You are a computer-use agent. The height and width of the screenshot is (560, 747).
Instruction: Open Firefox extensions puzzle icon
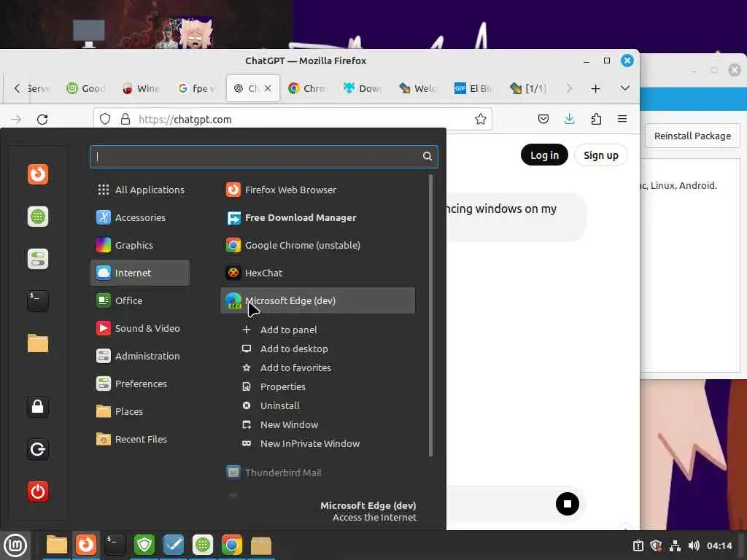(596, 119)
